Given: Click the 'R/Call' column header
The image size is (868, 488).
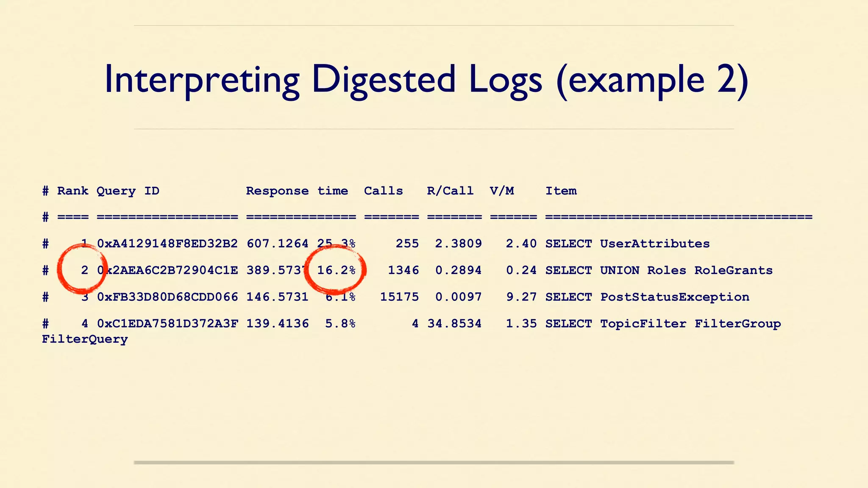Looking at the screenshot, I should pos(450,191).
